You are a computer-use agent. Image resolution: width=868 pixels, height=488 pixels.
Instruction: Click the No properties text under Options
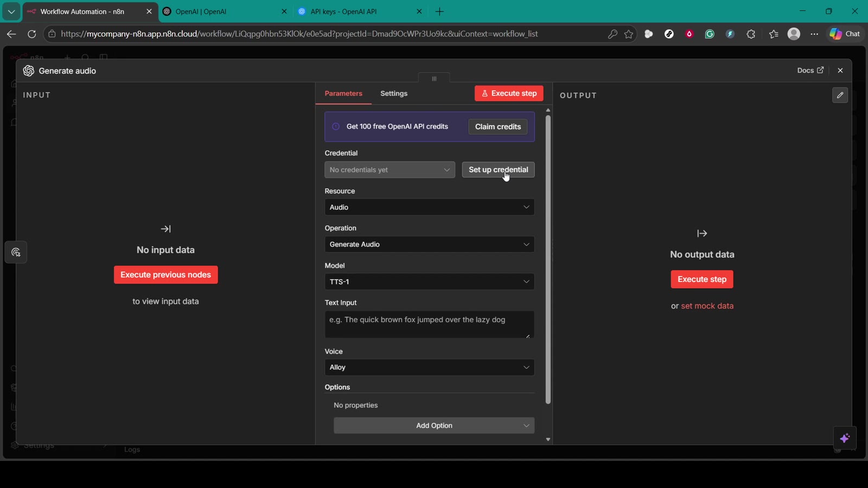(x=356, y=405)
